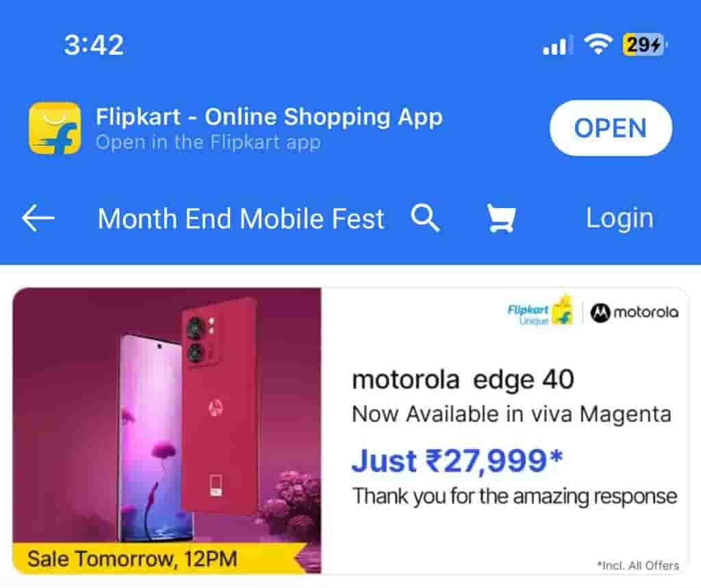The width and height of the screenshot is (701, 588).
Task: Tap the 'Sale Tomorrow, 12PM' yellow ribbon
Action: tap(160, 559)
